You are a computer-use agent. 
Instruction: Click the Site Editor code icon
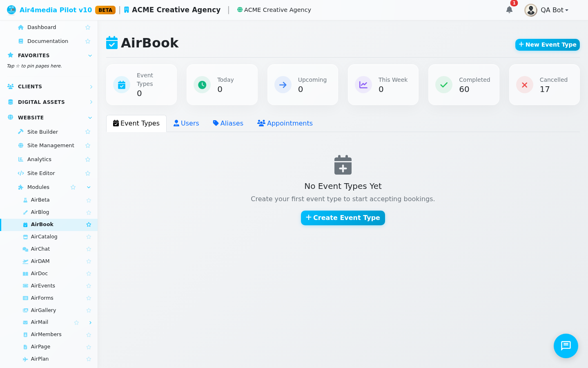(x=21, y=173)
